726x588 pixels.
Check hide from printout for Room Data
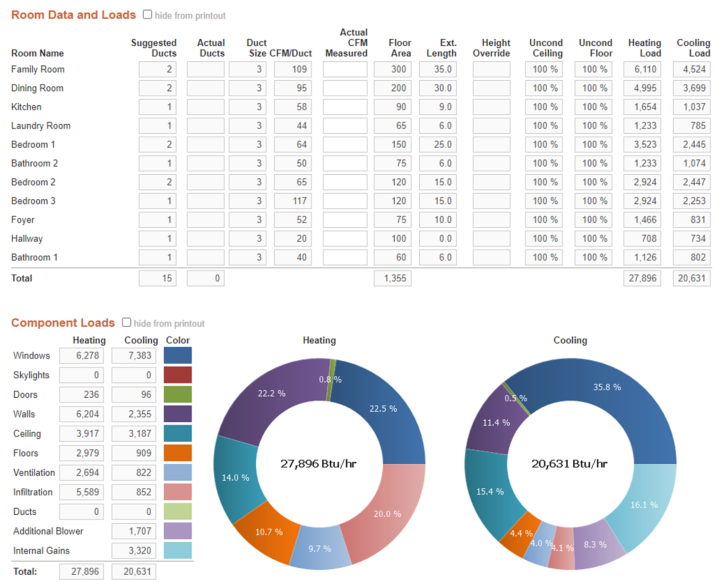147,15
